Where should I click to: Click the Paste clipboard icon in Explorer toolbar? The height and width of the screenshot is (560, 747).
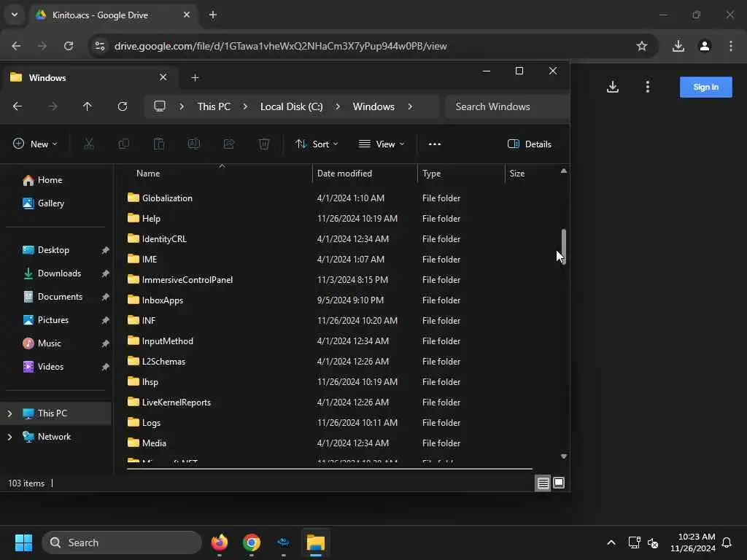point(158,144)
